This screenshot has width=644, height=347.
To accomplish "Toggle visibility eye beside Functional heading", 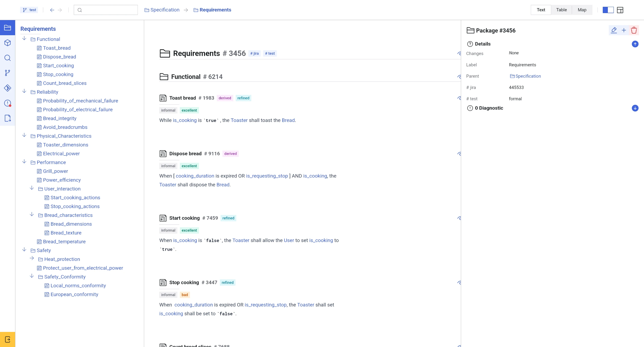I will click(x=459, y=77).
